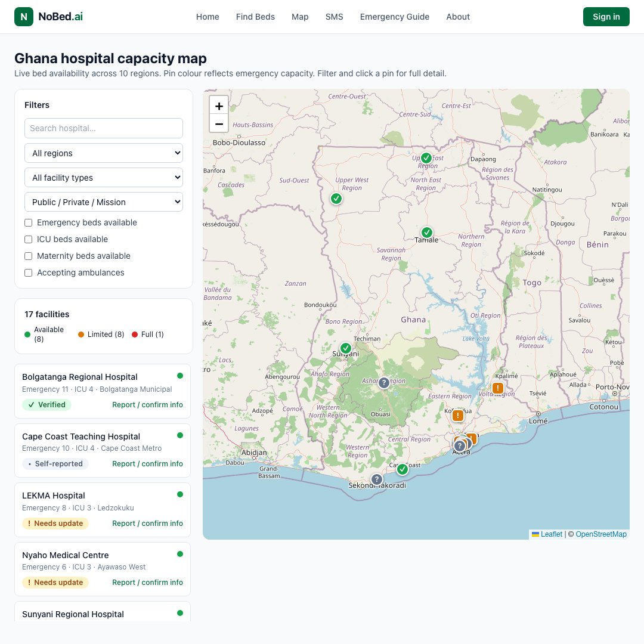644x644 pixels.
Task: Open the green pin at Tamale
Action: point(427,233)
